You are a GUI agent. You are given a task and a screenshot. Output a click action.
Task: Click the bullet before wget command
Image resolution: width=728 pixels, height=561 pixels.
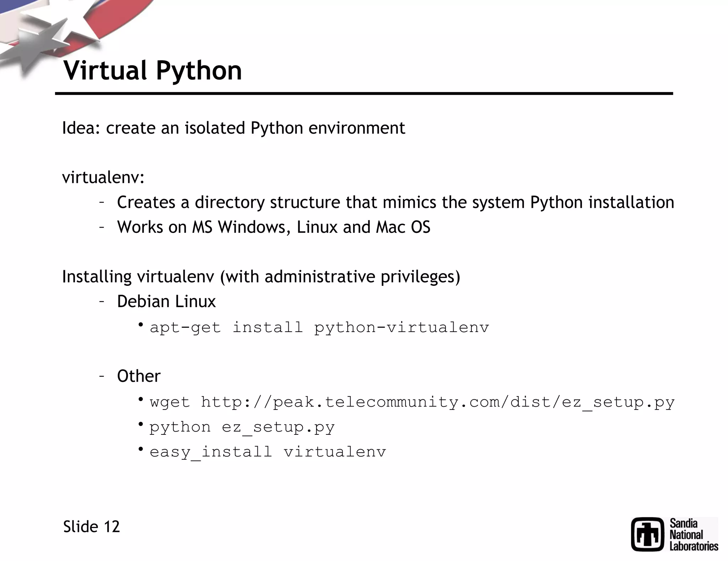click(x=141, y=400)
